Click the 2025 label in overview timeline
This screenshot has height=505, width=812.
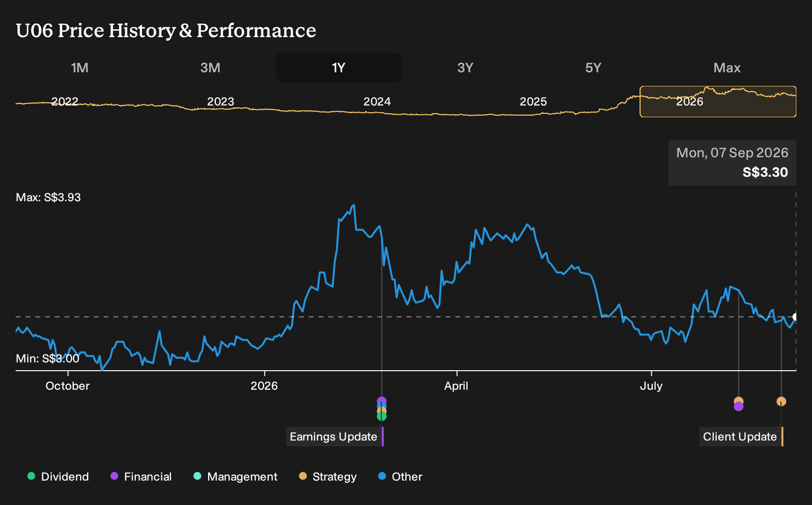534,102
